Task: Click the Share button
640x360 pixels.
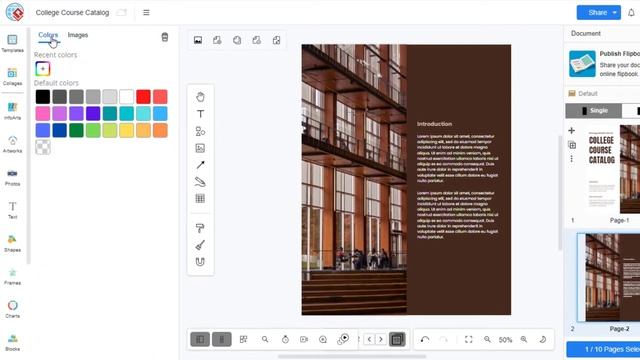Action: click(598, 13)
